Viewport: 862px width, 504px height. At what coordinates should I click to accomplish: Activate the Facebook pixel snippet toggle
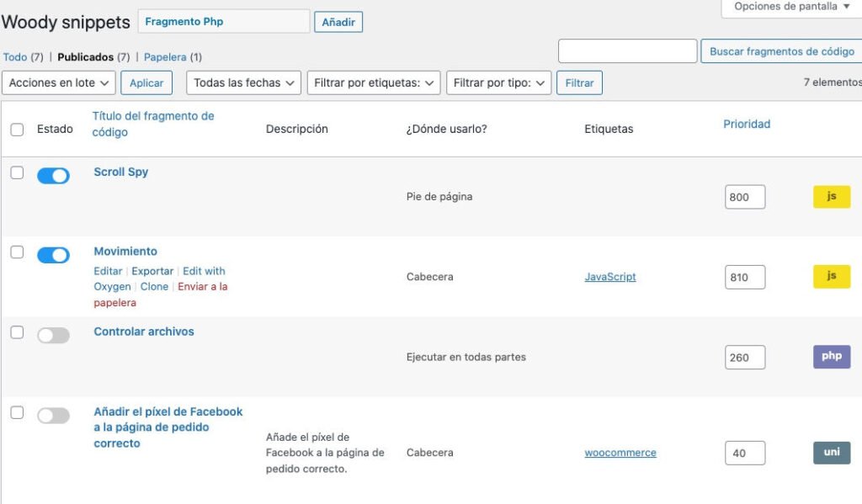coord(53,414)
